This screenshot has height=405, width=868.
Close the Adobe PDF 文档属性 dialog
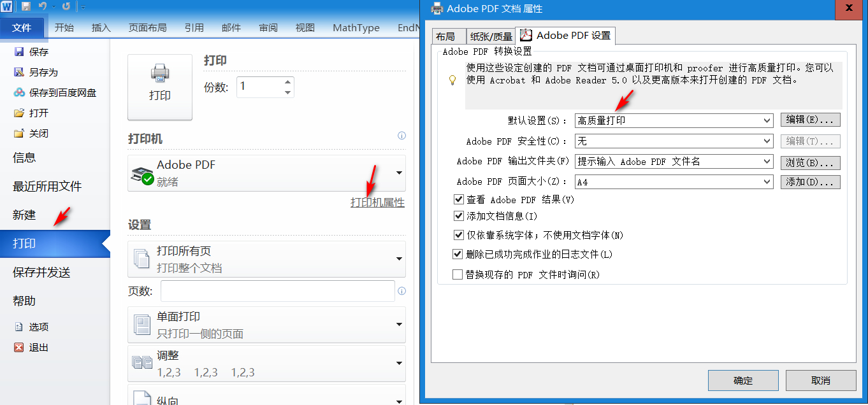tap(850, 8)
